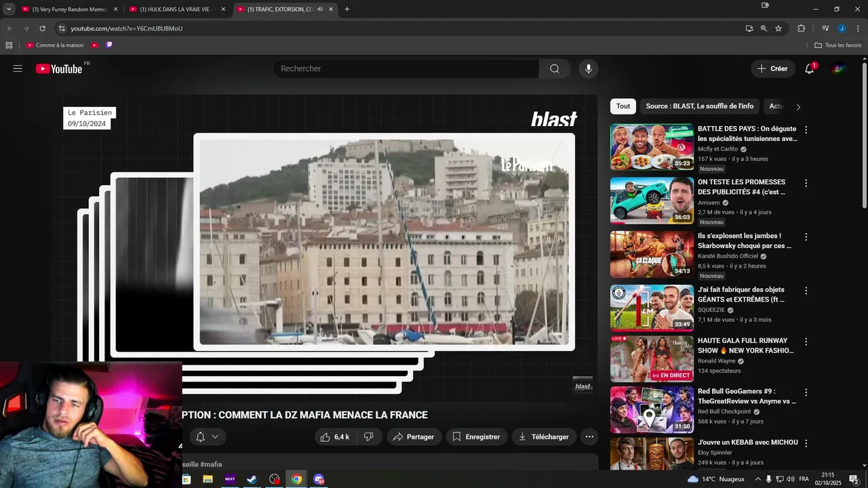Image resolution: width=868 pixels, height=488 pixels.
Task: Show hidden system tray icons chevron
Action: pyautogui.click(x=758, y=479)
